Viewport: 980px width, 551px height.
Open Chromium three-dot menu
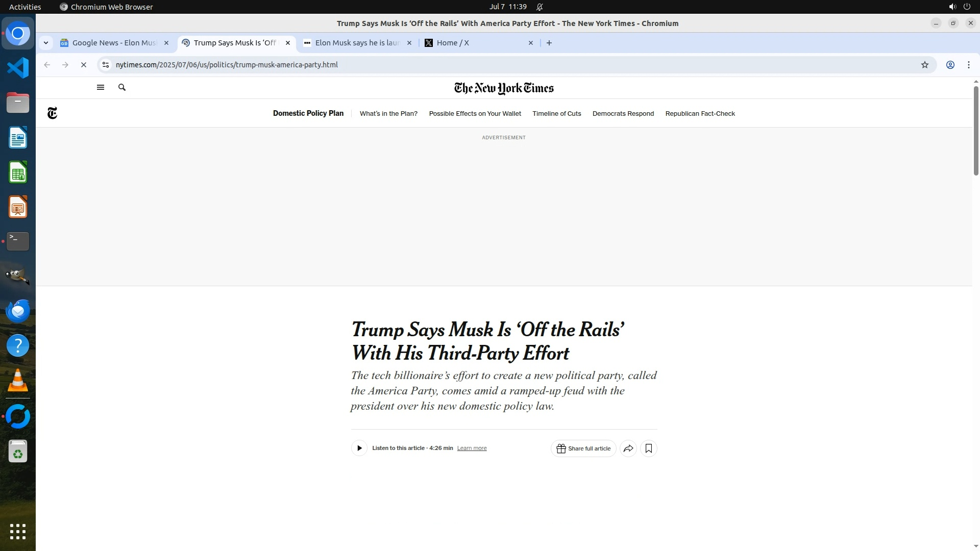(x=969, y=65)
